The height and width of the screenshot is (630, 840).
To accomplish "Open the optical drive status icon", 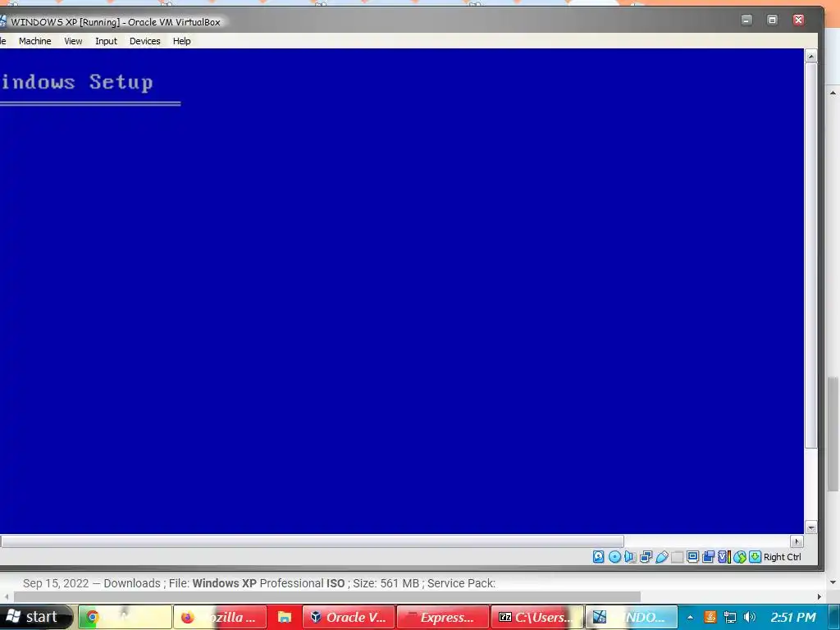I will (x=614, y=557).
